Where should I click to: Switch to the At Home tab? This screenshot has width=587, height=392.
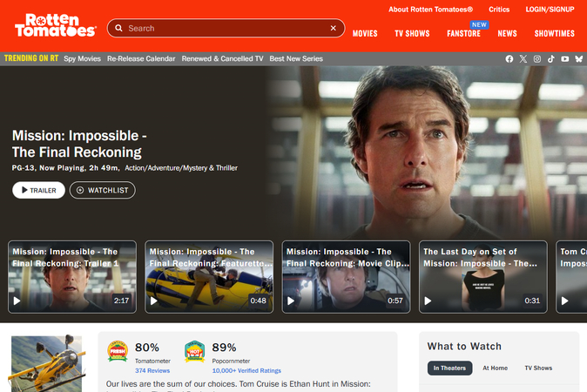(495, 368)
